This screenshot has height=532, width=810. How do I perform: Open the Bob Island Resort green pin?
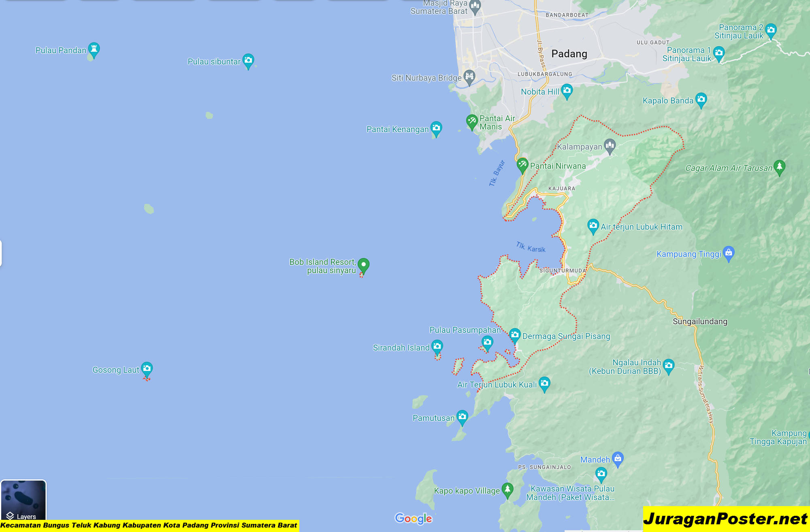(364, 266)
